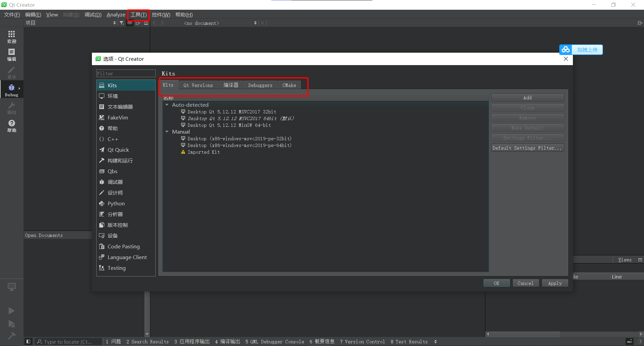Click the Build hammer icon
This screenshot has height=346, width=644.
click(x=11, y=336)
